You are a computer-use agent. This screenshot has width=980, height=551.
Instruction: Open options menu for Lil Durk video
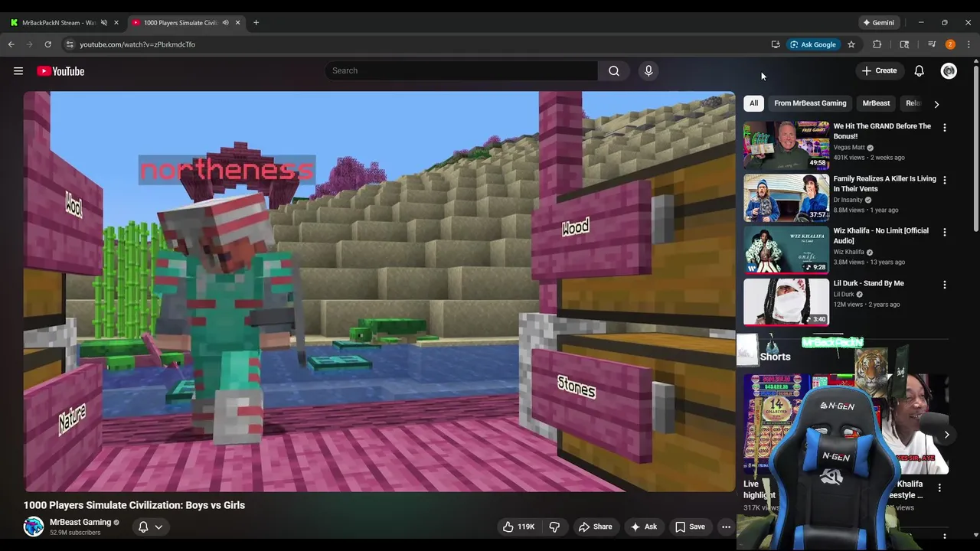[944, 285]
